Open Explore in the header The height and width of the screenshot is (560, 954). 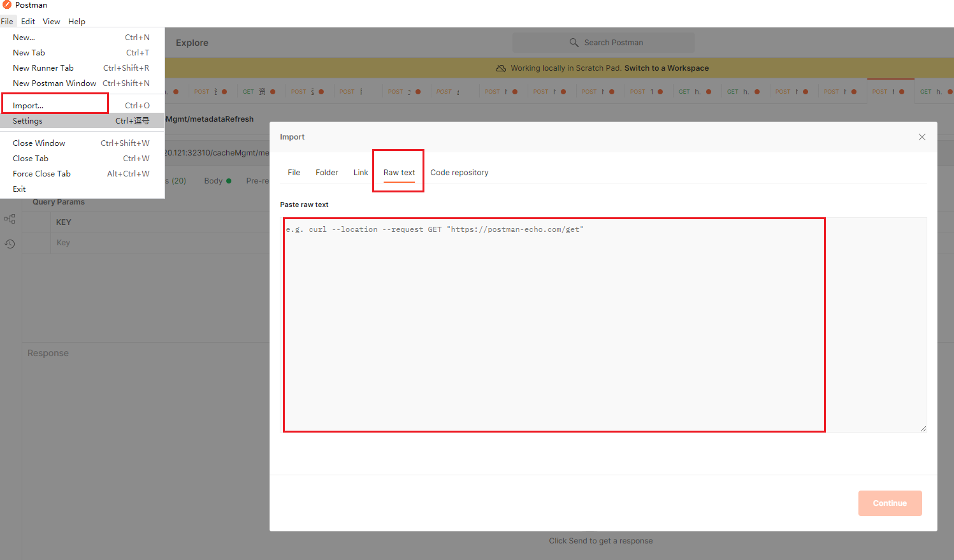point(192,43)
